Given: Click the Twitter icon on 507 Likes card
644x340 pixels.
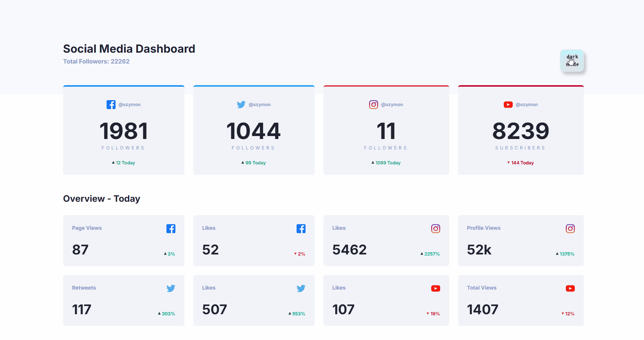Looking at the screenshot, I should (x=301, y=288).
